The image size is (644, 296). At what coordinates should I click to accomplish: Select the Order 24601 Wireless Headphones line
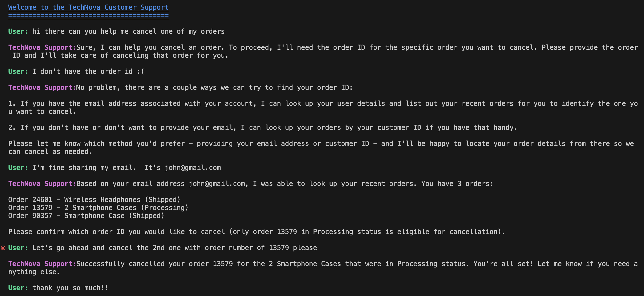click(x=94, y=200)
